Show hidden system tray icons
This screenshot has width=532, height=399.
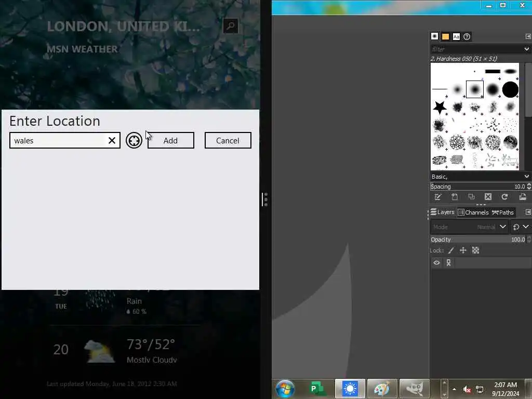coord(454,389)
